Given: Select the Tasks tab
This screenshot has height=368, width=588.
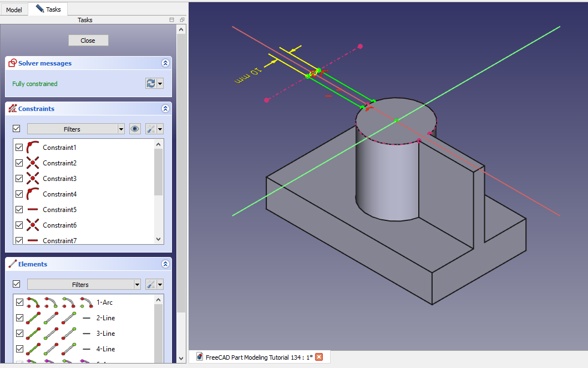Looking at the screenshot, I should point(48,9).
